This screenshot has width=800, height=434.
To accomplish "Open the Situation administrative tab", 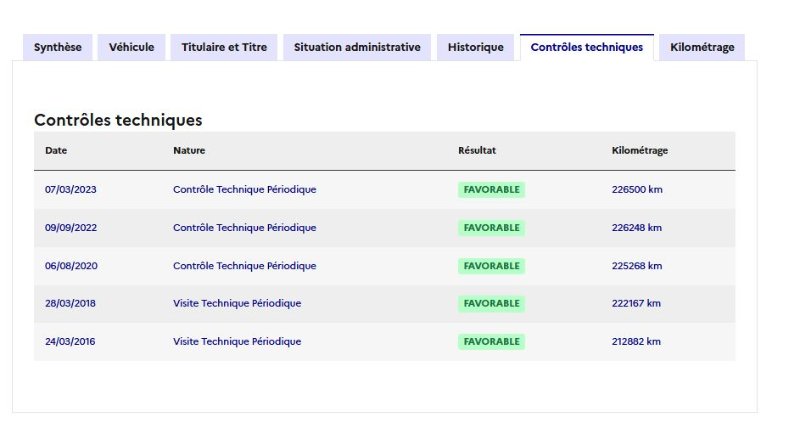I will (357, 47).
